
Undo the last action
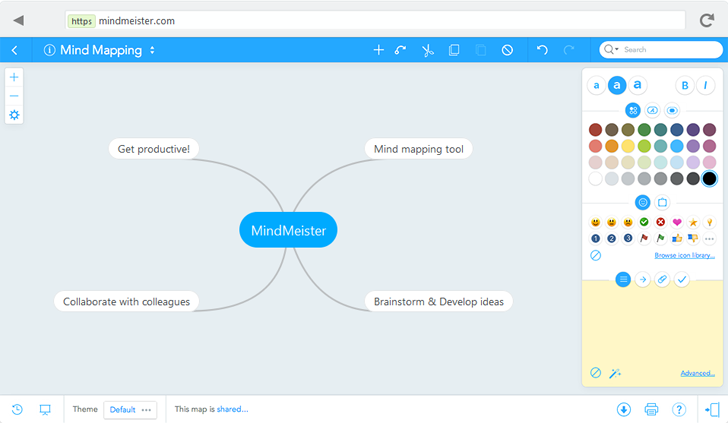tap(542, 50)
